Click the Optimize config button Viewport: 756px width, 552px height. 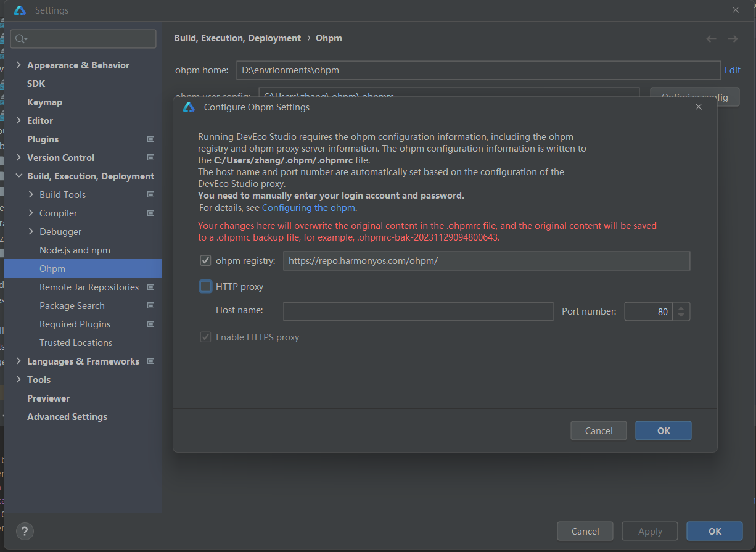[695, 97]
